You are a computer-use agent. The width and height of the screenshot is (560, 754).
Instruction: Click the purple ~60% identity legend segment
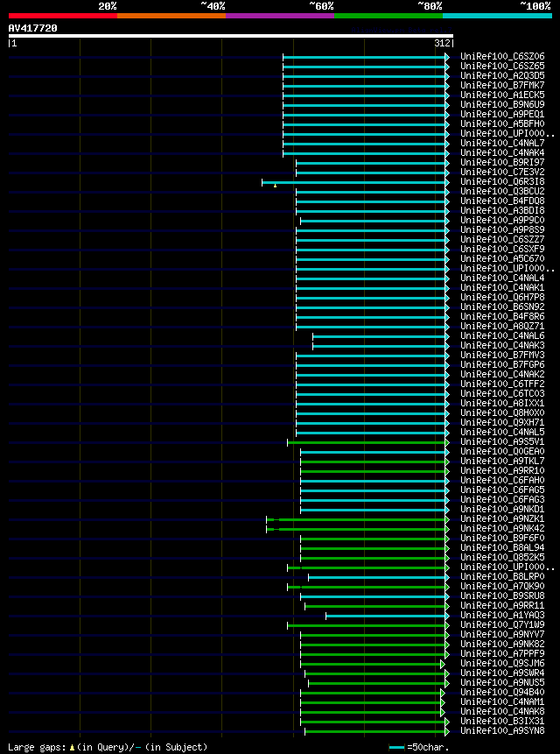(280, 16)
